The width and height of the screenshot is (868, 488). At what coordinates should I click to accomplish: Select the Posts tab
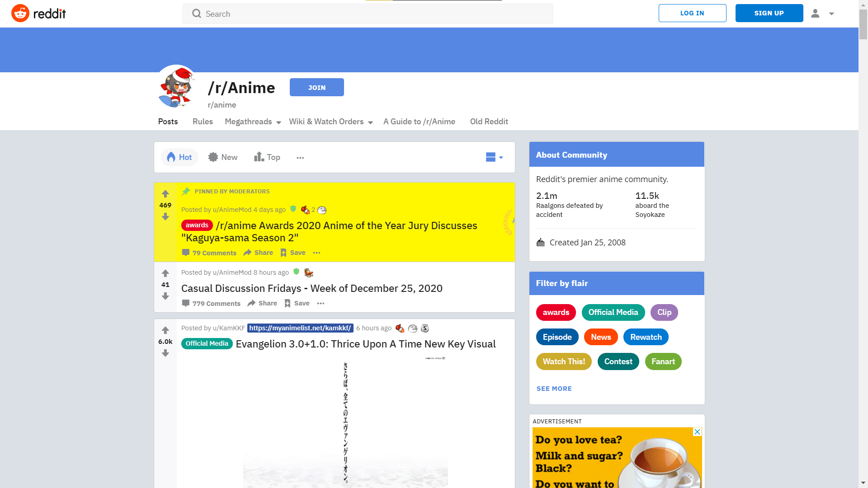[167, 122]
